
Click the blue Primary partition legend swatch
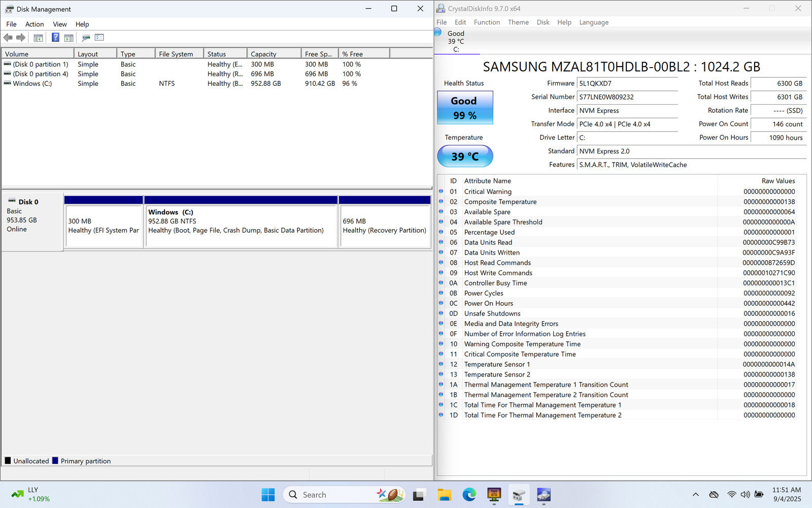(x=55, y=461)
